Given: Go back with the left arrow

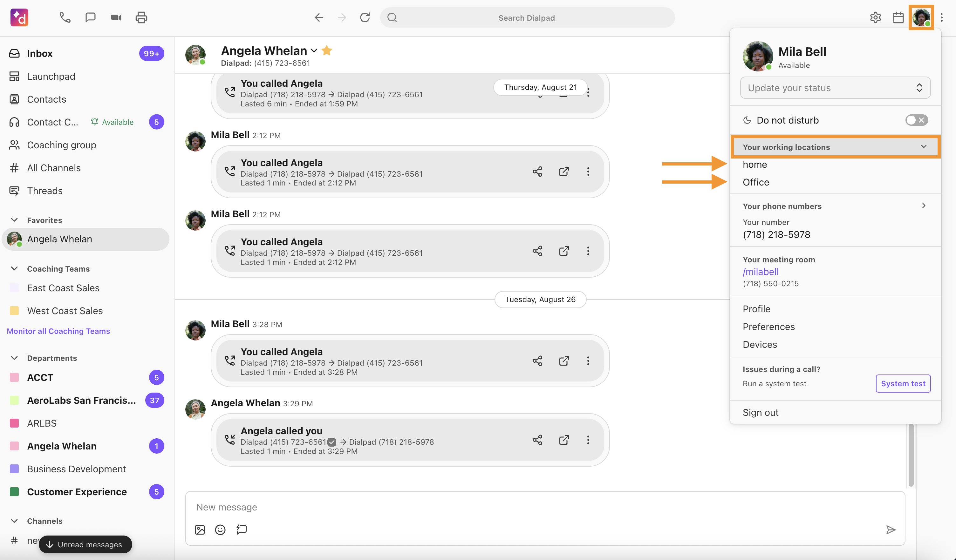Looking at the screenshot, I should 319,17.
